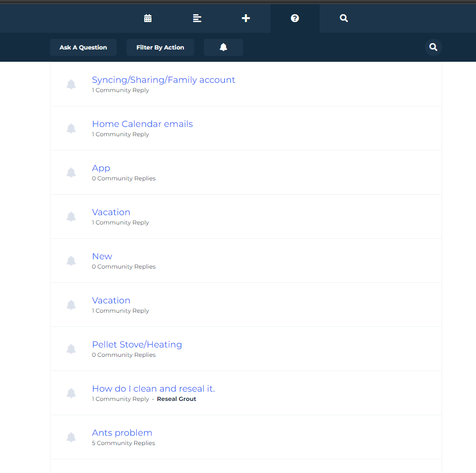Image resolution: width=476 pixels, height=473 pixels.
Task: Toggle notification bell for Ants problem
Action: tap(71, 437)
